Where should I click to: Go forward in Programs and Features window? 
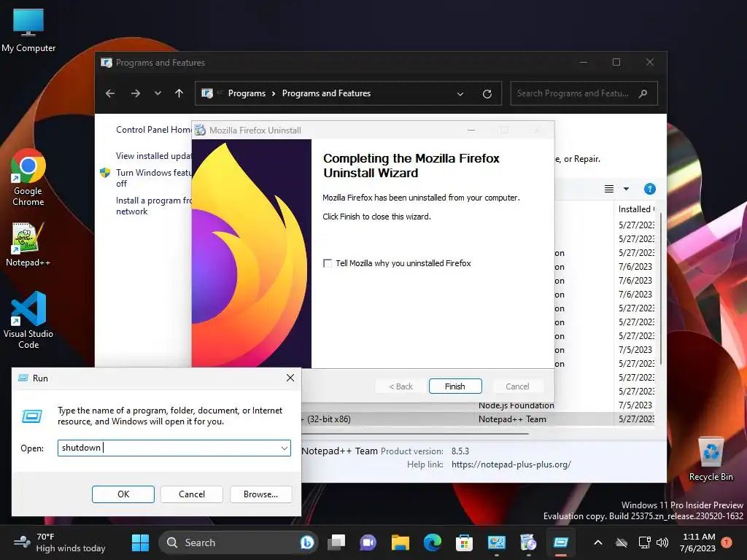(136, 93)
